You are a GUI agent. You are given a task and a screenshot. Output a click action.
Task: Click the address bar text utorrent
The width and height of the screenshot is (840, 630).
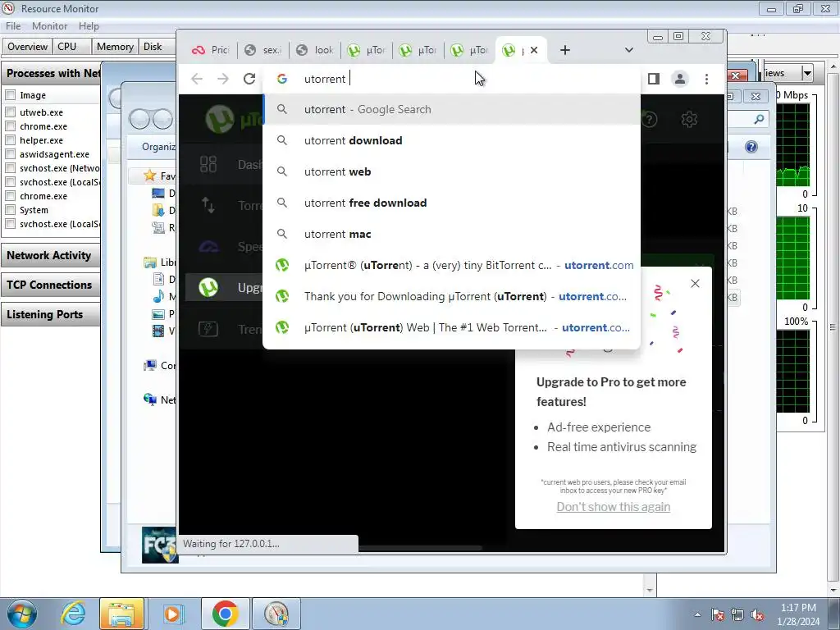pos(325,79)
